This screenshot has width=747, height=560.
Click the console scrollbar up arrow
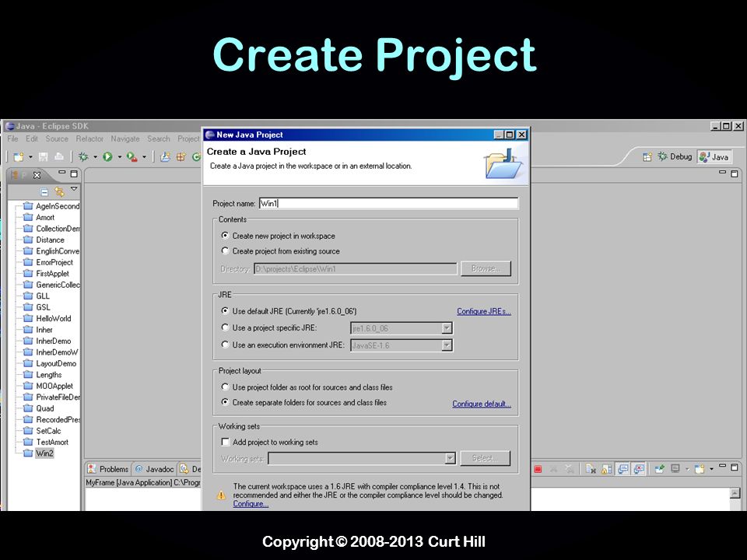coord(735,493)
